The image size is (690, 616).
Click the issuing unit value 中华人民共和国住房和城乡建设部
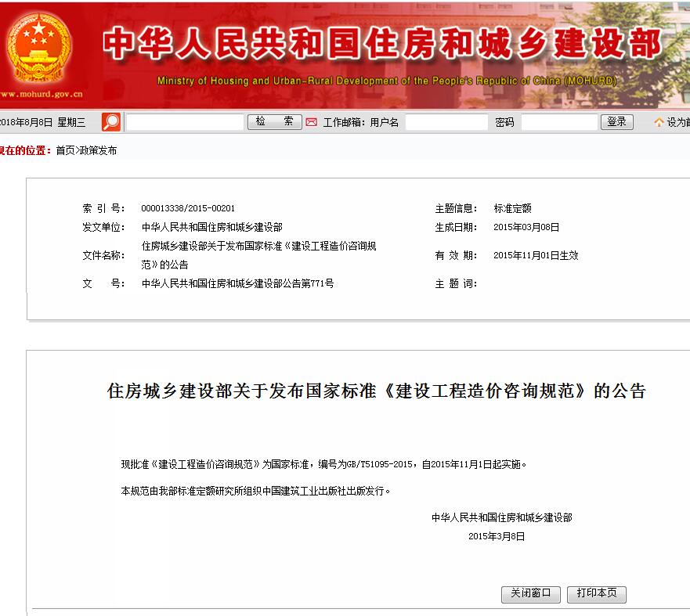[x=211, y=227]
